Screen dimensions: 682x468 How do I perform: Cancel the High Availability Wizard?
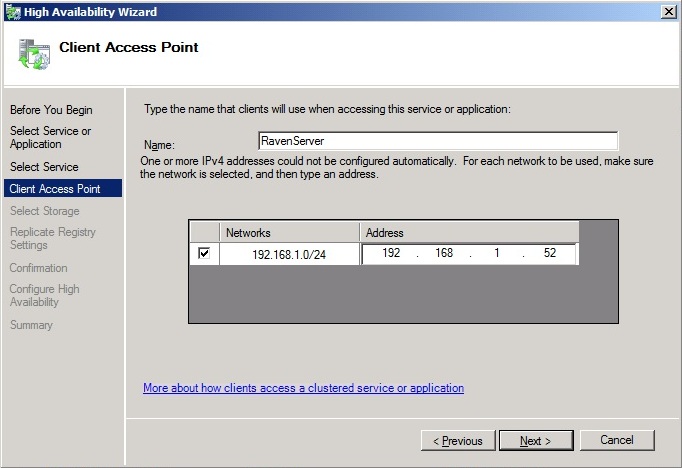tap(617, 440)
